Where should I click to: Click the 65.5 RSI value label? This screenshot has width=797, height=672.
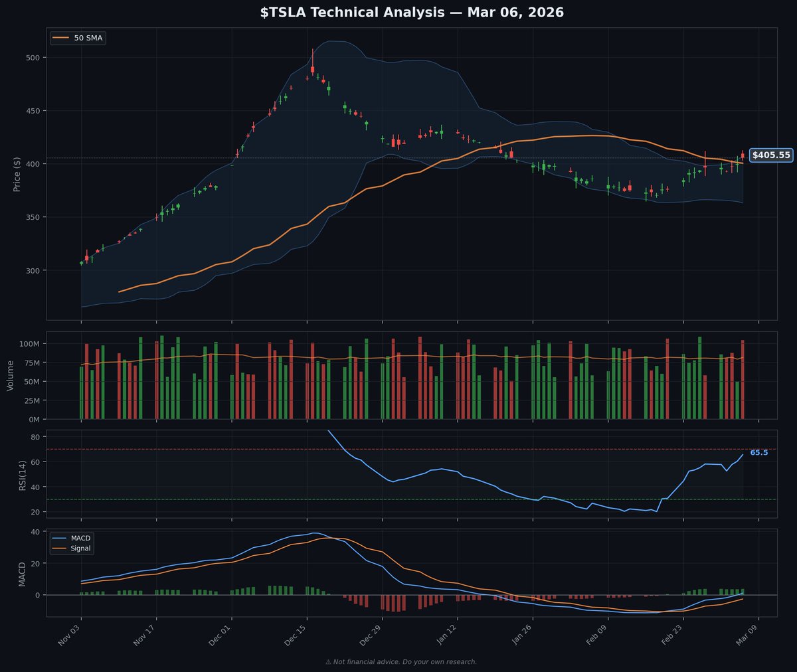coord(759,453)
